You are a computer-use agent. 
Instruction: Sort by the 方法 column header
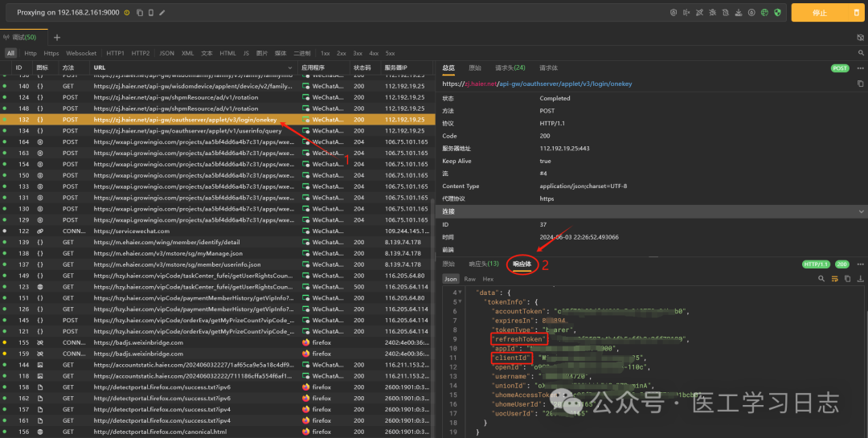pos(68,68)
